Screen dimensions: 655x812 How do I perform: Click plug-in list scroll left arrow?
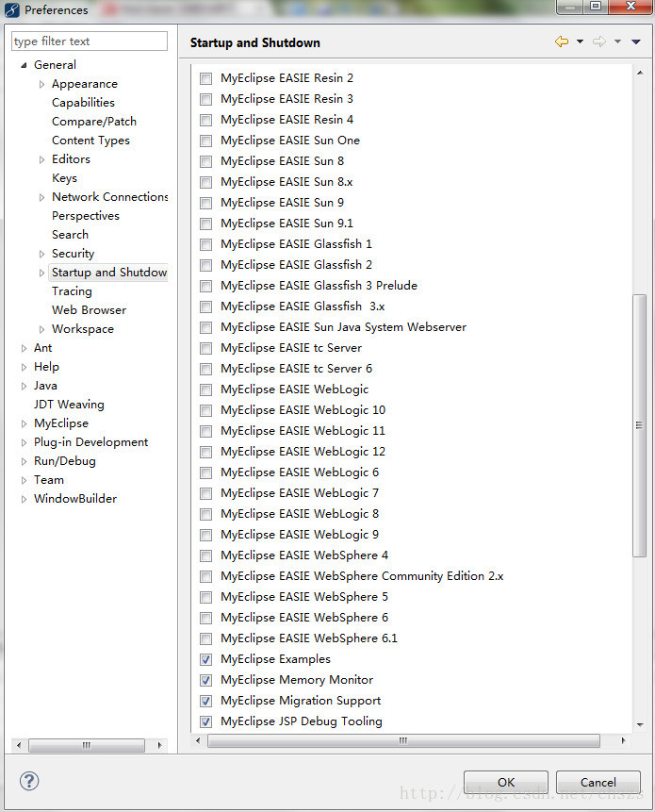click(x=198, y=740)
